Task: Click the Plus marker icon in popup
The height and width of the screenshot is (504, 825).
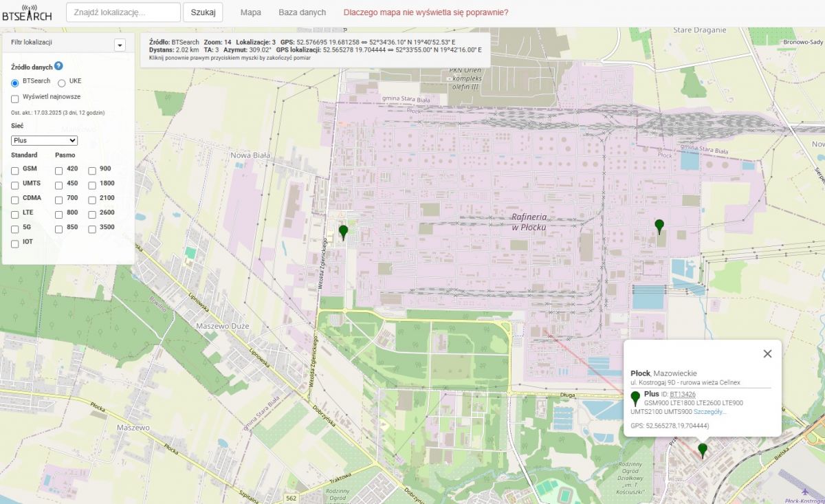Action: (635, 398)
